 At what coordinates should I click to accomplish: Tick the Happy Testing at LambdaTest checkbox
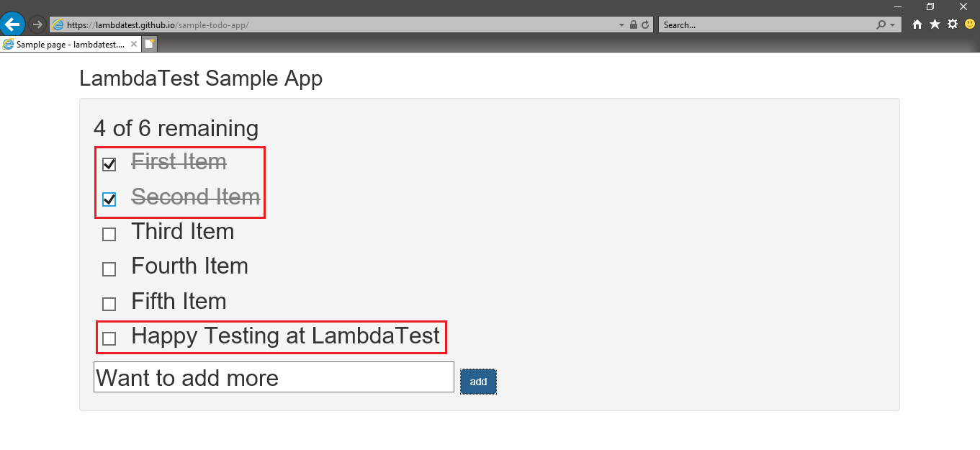click(x=109, y=338)
